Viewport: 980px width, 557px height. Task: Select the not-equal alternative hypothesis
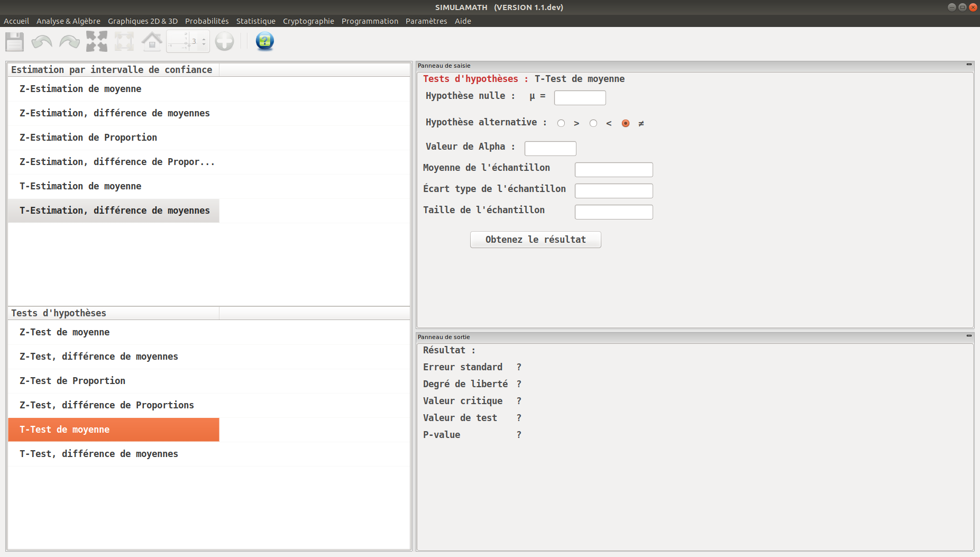click(x=626, y=123)
